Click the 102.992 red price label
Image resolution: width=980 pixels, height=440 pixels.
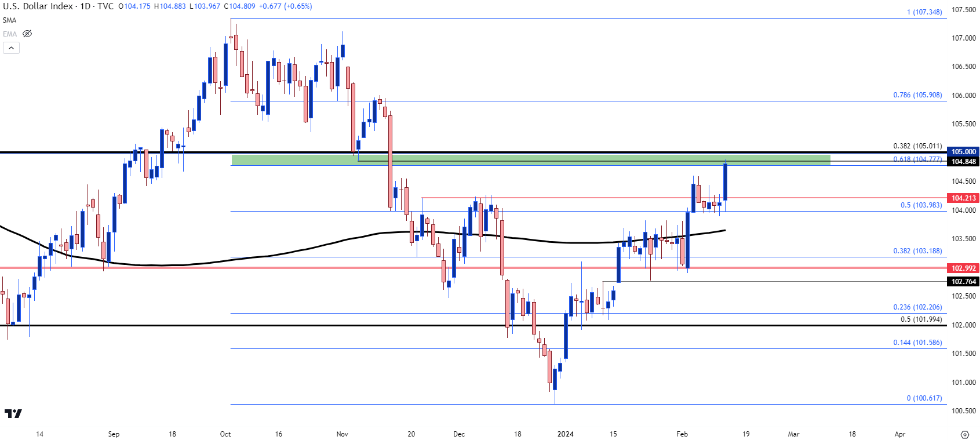(x=964, y=268)
